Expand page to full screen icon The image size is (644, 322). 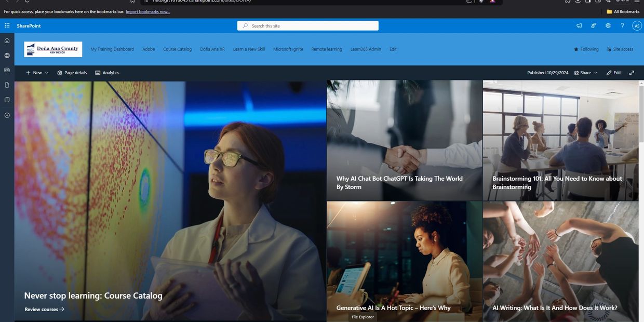[x=632, y=73]
